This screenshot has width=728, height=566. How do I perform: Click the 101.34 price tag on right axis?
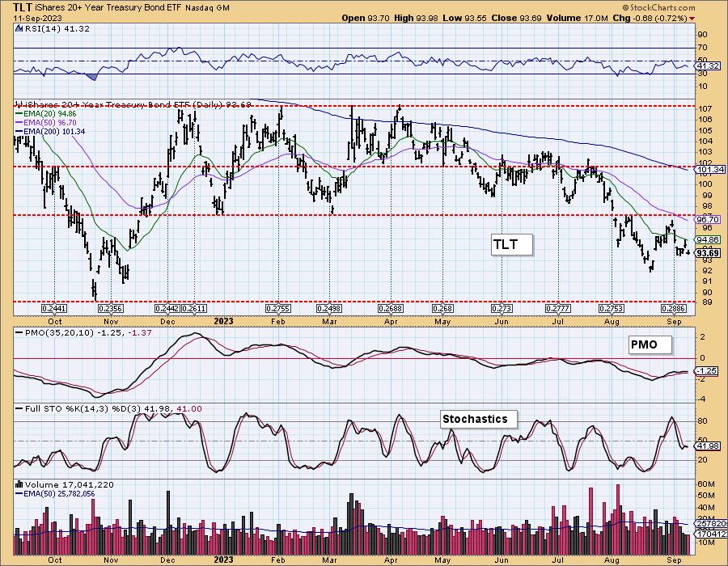711,170
